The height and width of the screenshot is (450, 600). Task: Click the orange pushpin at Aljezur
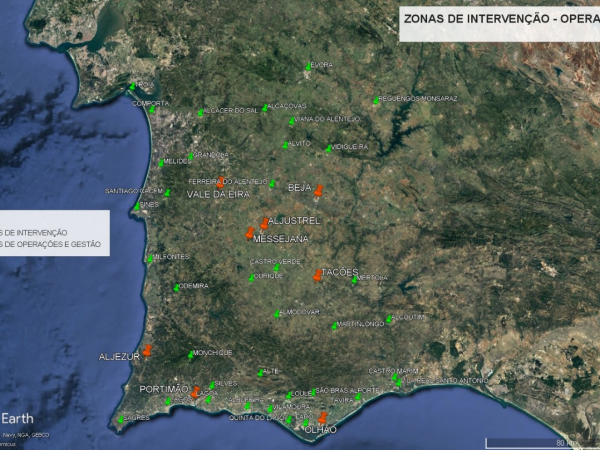point(147,351)
